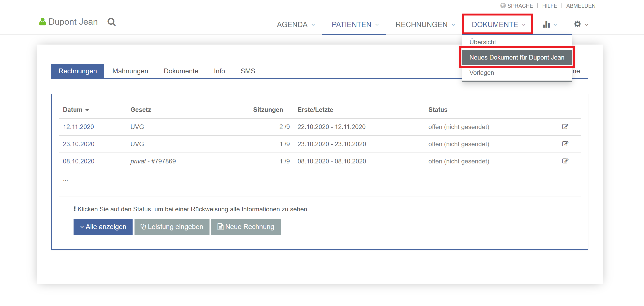Open the invoice link 08.10.2020

tap(78, 161)
